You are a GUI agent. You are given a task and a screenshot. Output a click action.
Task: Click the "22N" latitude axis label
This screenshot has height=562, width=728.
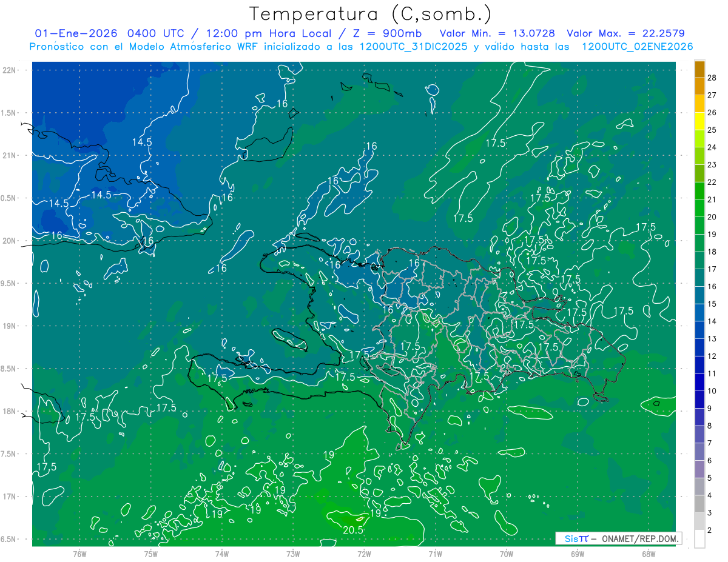click(9, 70)
